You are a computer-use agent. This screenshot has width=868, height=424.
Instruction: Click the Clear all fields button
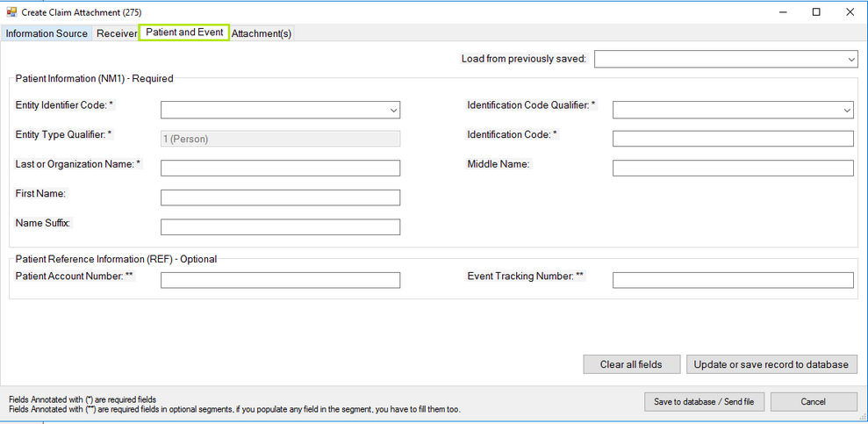click(631, 364)
